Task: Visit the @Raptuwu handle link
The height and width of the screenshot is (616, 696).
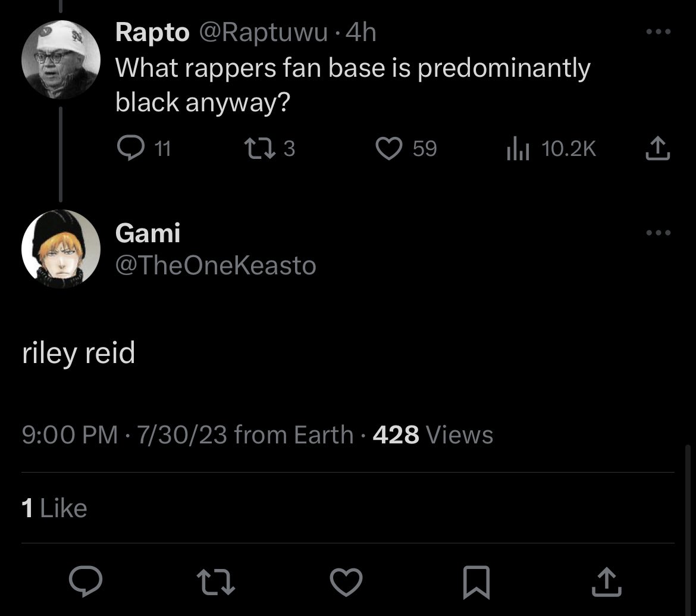Action: pos(263,32)
